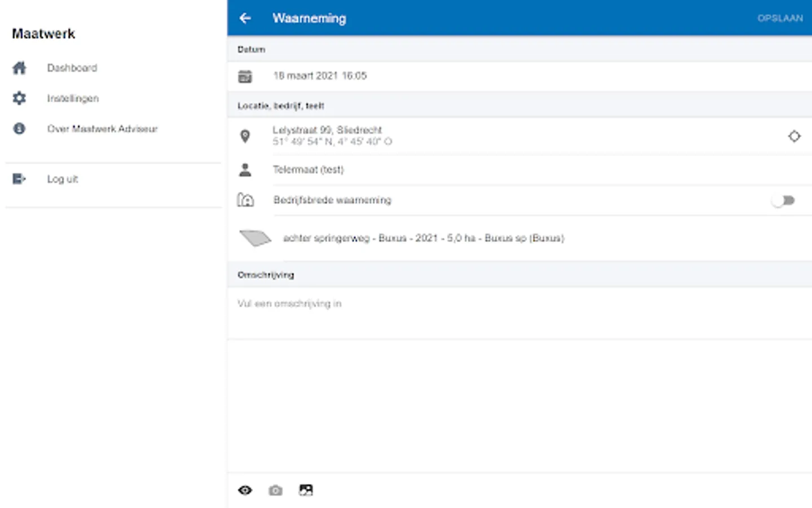Click the Log uit exit icon
The height and width of the screenshot is (508, 812).
[19, 179]
